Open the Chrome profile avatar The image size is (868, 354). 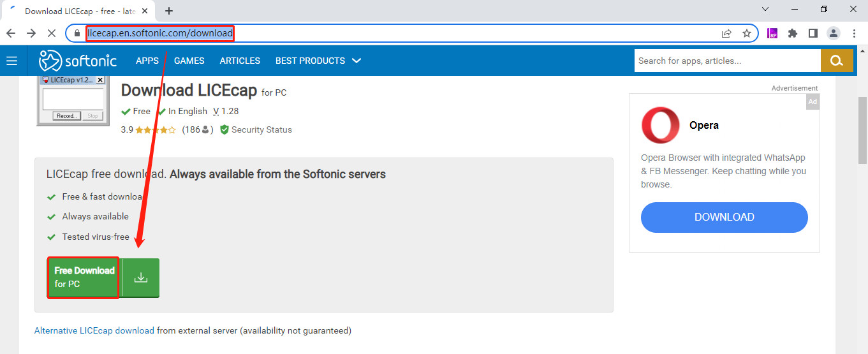[x=834, y=33]
